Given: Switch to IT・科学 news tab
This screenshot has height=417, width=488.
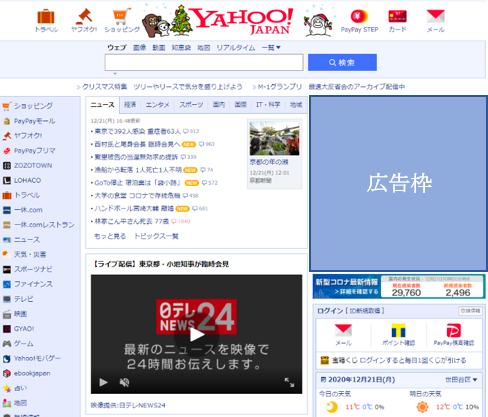Looking at the screenshot, I should pyautogui.click(x=268, y=105).
